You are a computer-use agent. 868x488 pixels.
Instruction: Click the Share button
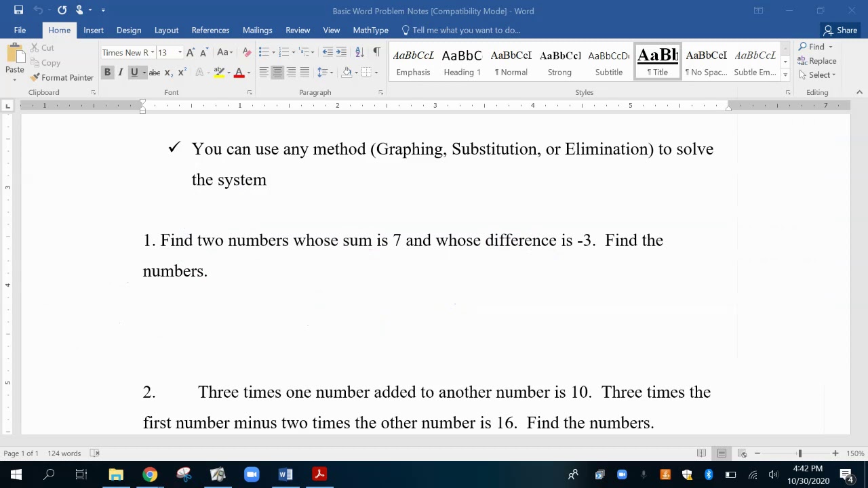click(x=840, y=30)
